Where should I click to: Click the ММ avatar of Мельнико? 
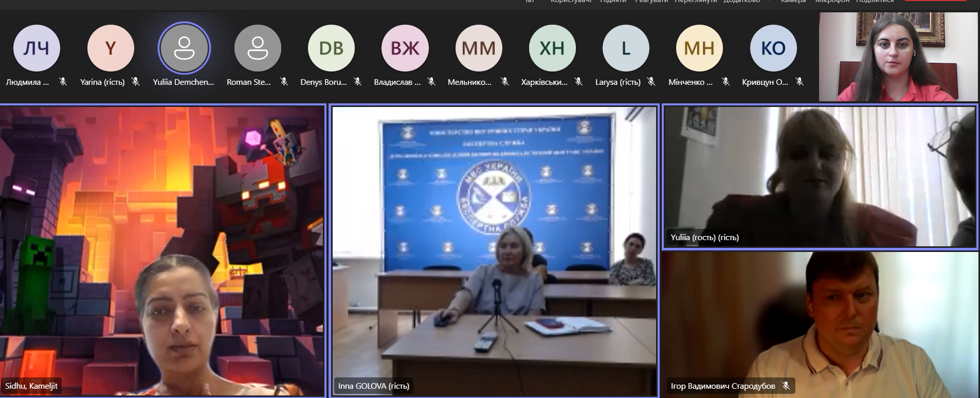pyautogui.click(x=478, y=48)
